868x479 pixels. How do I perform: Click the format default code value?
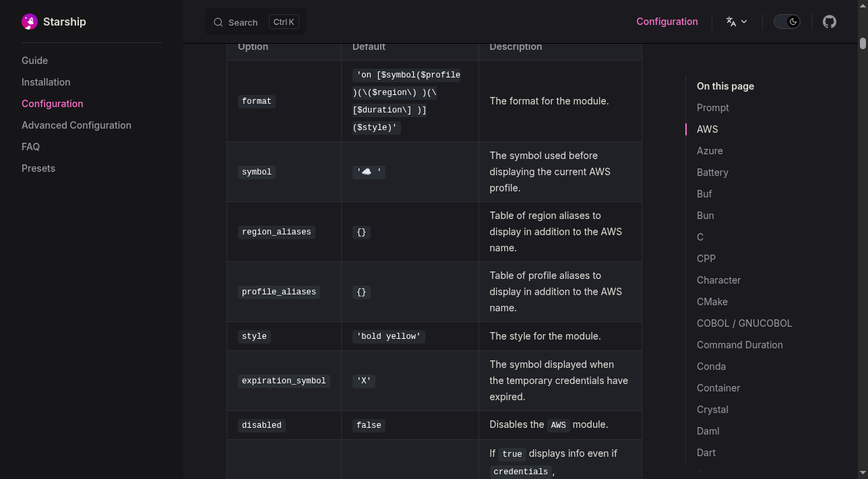[406, 101]
